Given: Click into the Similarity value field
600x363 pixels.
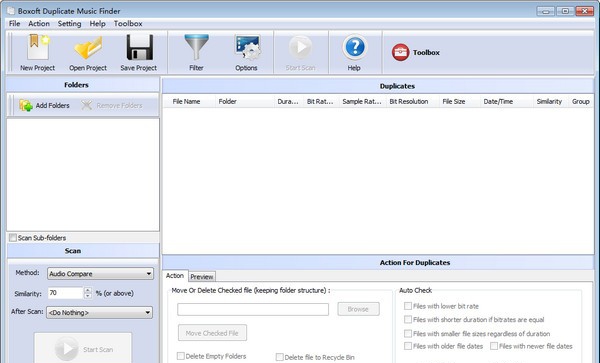Looking at the screenshot, I should pos(65,293).
